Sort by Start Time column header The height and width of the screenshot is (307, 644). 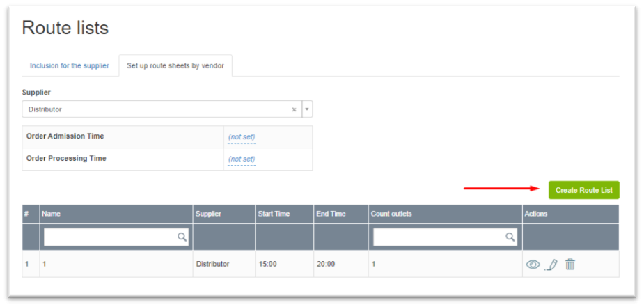(274, 214)
